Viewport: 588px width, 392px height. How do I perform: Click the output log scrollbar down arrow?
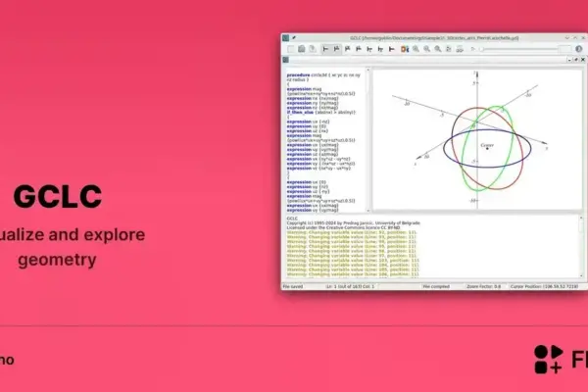click(x=581, y=276)
